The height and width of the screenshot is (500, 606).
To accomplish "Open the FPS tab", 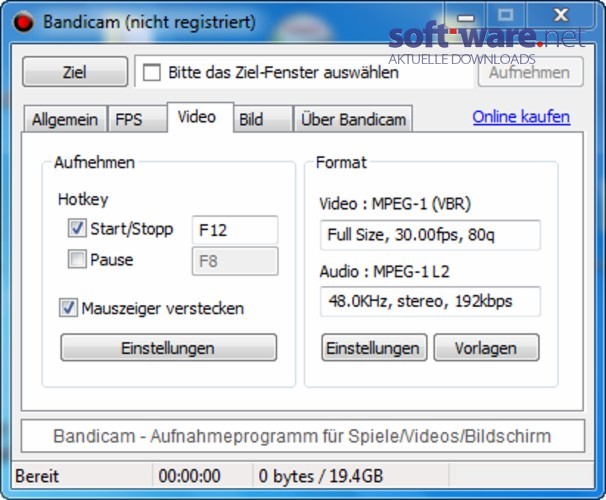I will point(137,119).
